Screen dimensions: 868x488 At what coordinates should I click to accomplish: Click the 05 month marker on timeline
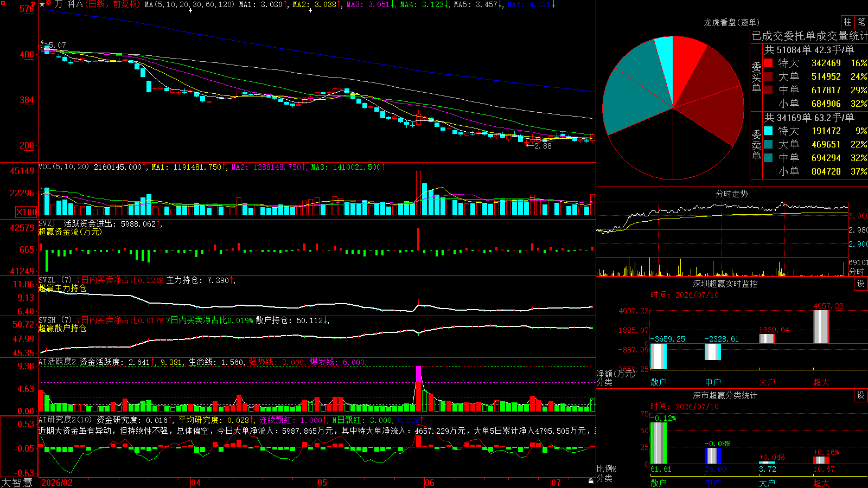tap(322, 483)
